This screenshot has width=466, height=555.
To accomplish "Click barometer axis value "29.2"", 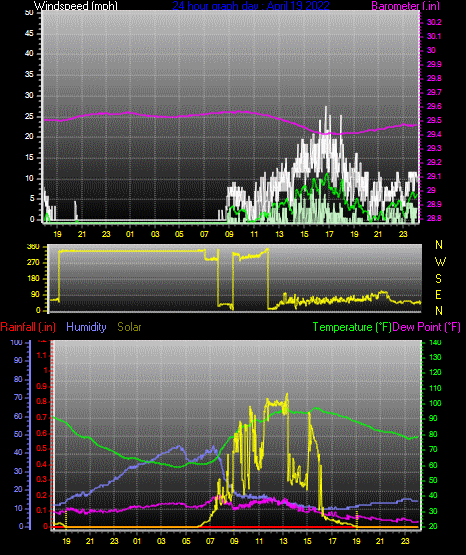I will [x=434, y=162].
